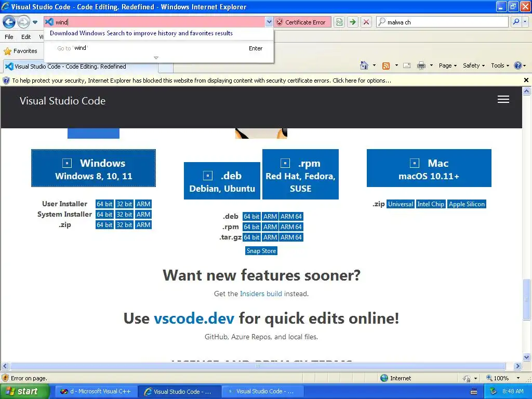Click the Read Mail icon
The height and width of the screenshot is (399, 532).
coord(407,65)
